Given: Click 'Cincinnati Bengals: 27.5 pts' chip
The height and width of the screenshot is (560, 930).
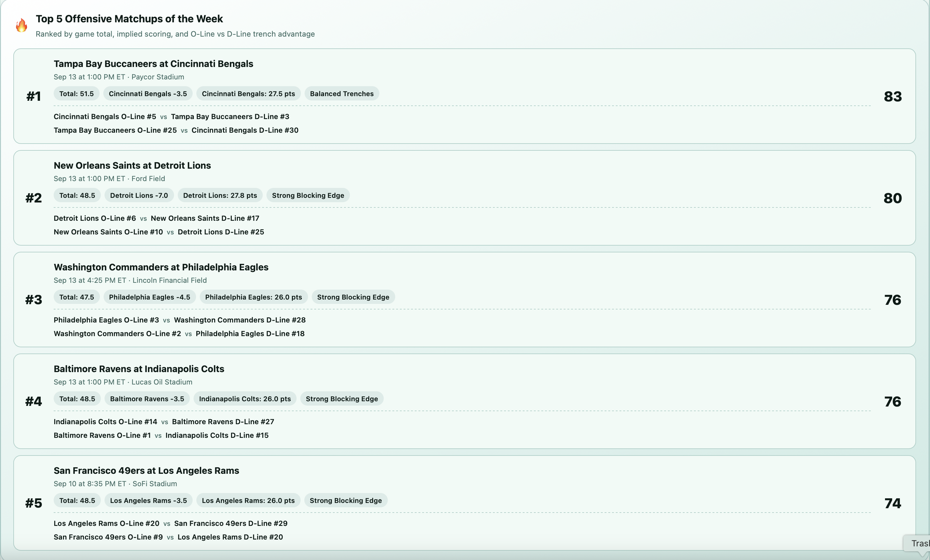Looking at the screenshot, I should (x=248, y=94).
